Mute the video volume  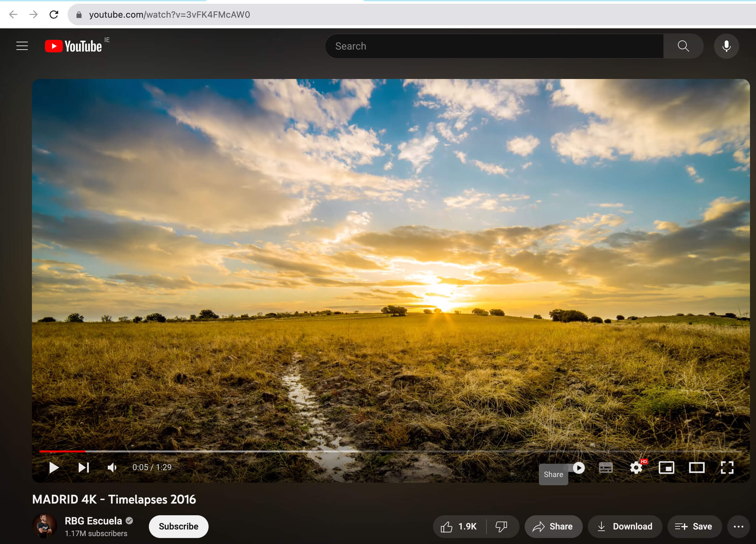point(112,467)
